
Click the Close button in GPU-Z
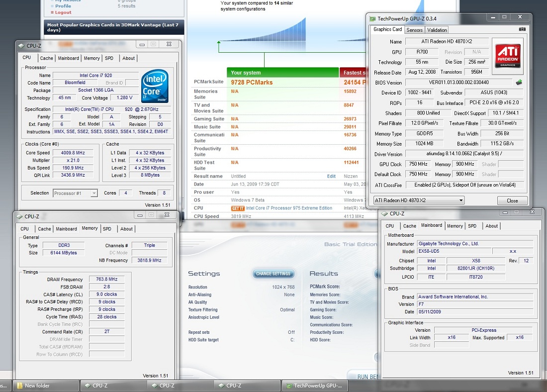[512, 200]
